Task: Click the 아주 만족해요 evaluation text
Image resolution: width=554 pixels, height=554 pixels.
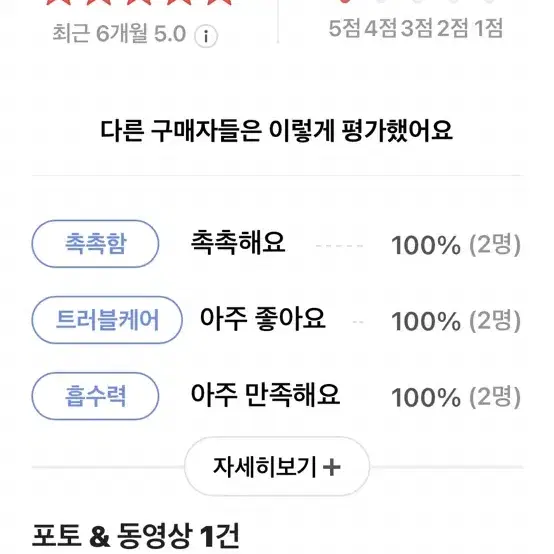Action: 265,395
